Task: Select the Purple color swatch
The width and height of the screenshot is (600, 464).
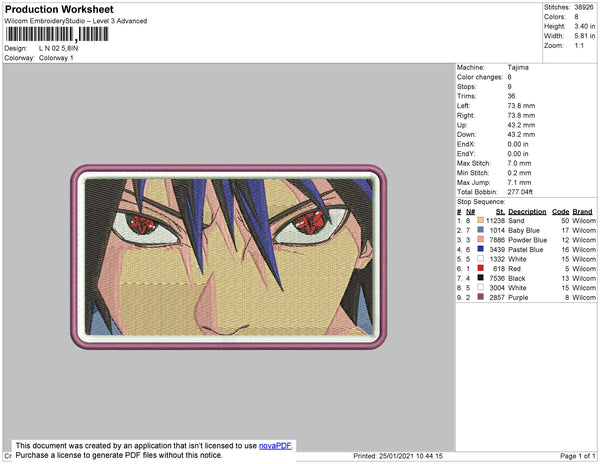Action: click(x=481, y=297)
